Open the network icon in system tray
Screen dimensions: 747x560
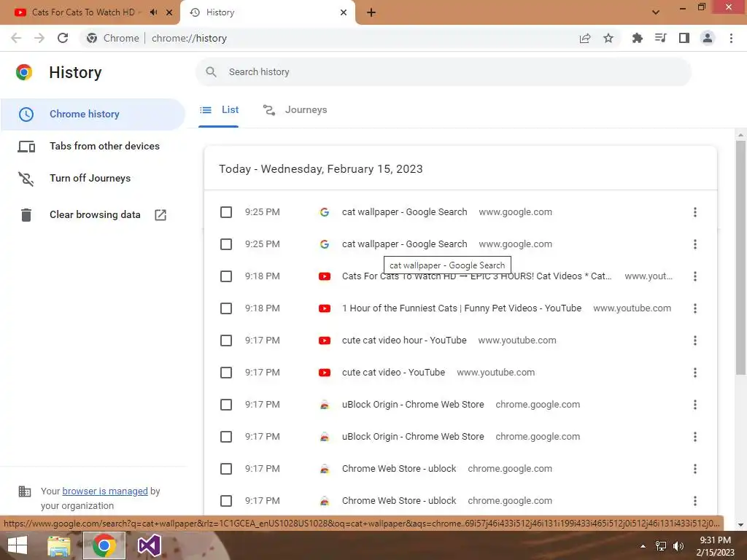point(661,546)
